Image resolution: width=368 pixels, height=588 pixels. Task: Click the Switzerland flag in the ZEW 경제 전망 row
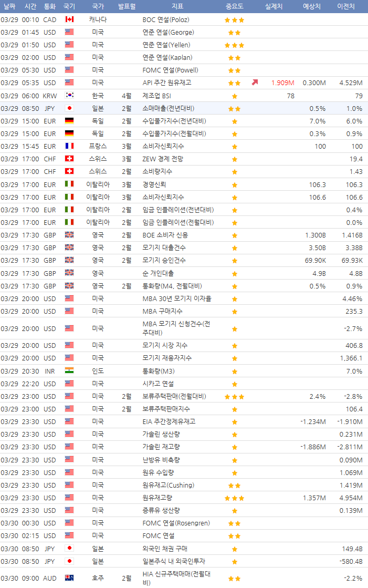(69, 159)
